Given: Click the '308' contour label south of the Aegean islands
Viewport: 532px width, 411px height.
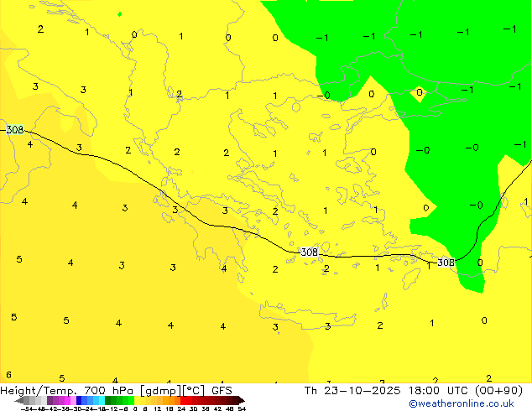Looking at the screenshot, I should point(309,252).
